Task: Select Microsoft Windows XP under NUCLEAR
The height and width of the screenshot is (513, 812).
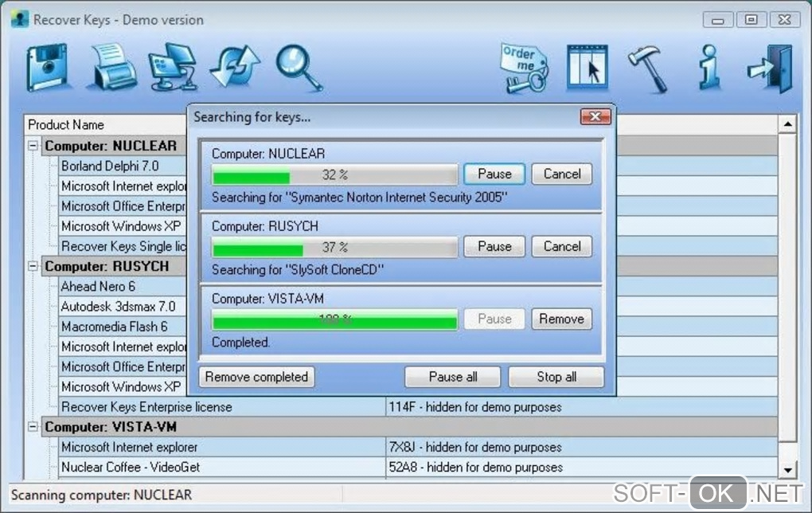Action: tap(121, 226)
